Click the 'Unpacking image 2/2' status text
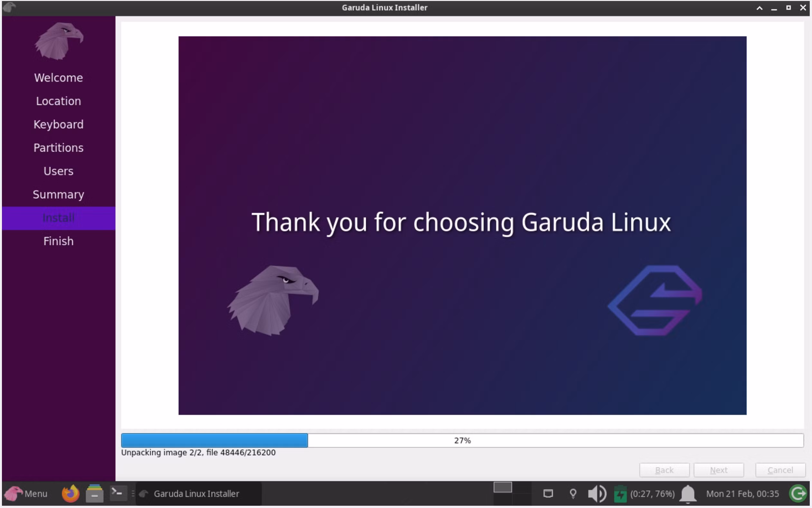Image resolution: width=812 pixels, height=508 pixels. [x=198, y=453]
